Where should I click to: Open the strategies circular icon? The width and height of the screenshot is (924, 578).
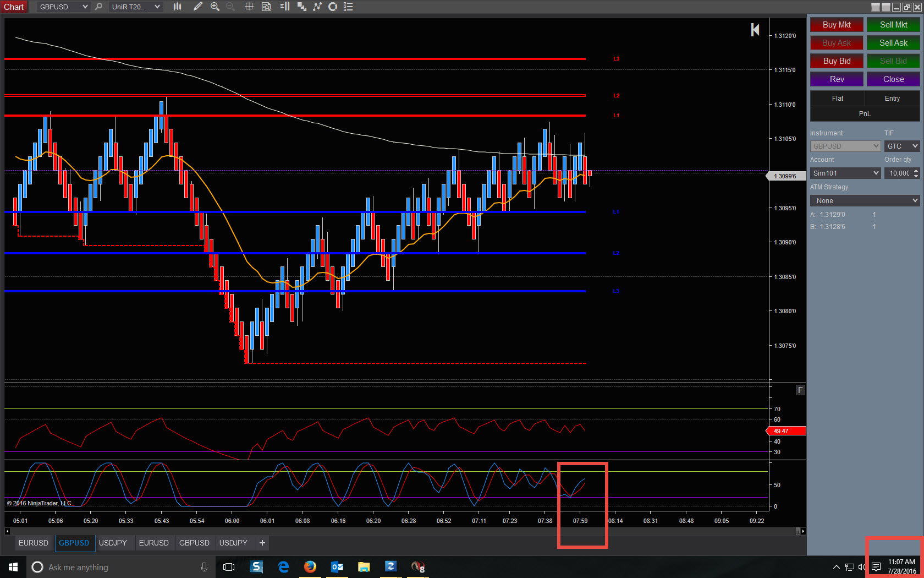pos(333,7)
